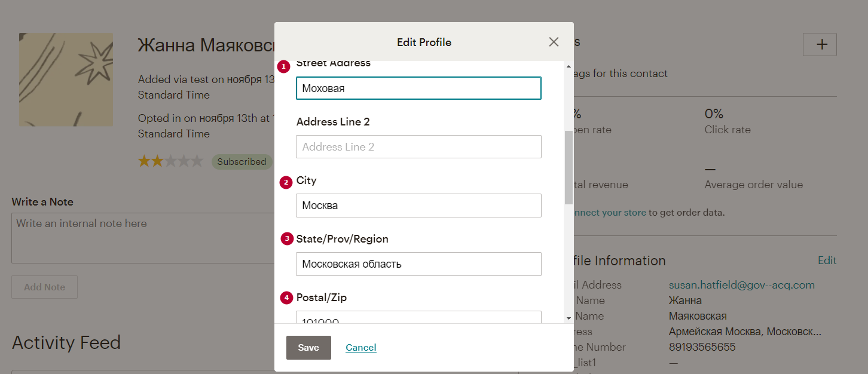This screenshot has height=374, width=868.
Task: Click red badge 3 beside State/Prov/Region
Action: click(x=287, y=239)
